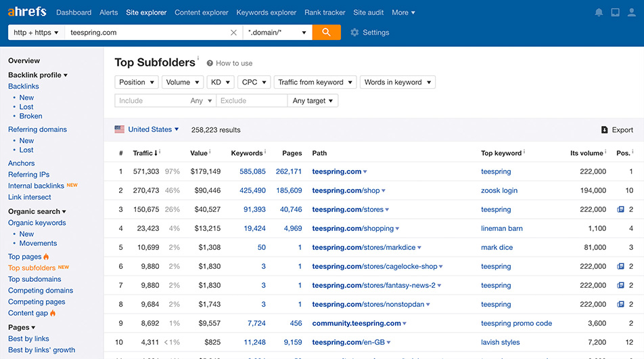Click the 'zoosk login' top keyword link

pyautogui.click(x=499, y=191)
